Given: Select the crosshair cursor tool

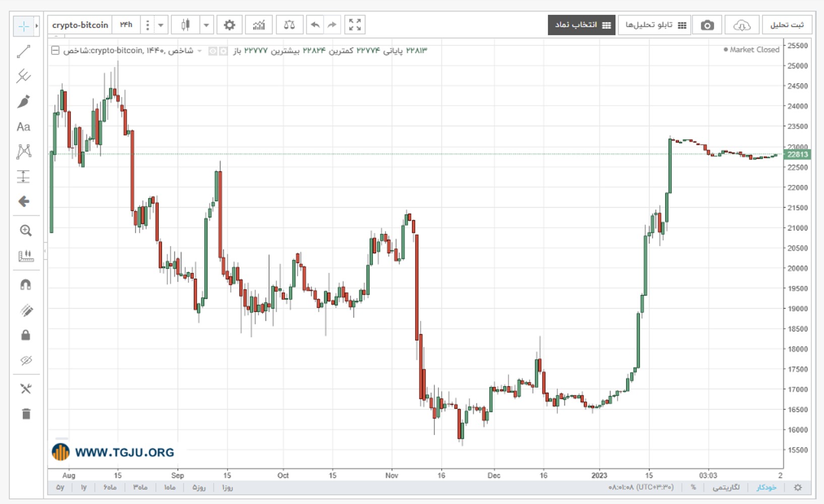Looking at the screenshot, I should pos(23,26).
